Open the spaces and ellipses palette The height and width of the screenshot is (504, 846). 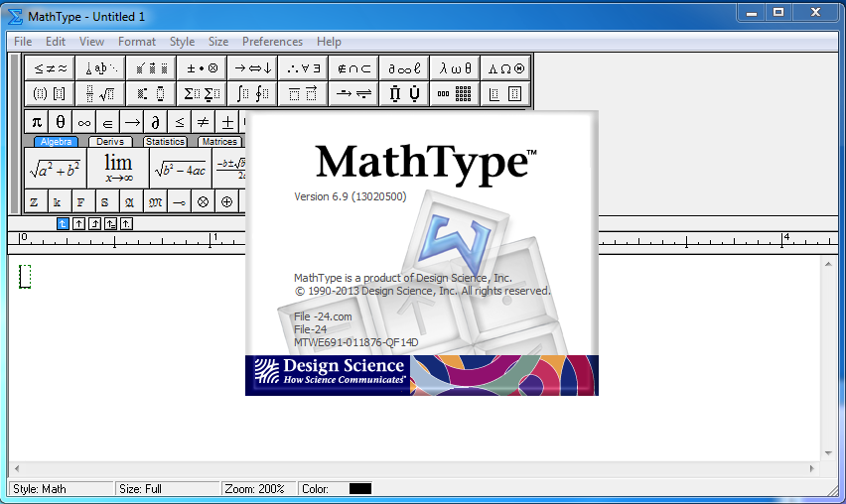101,67
